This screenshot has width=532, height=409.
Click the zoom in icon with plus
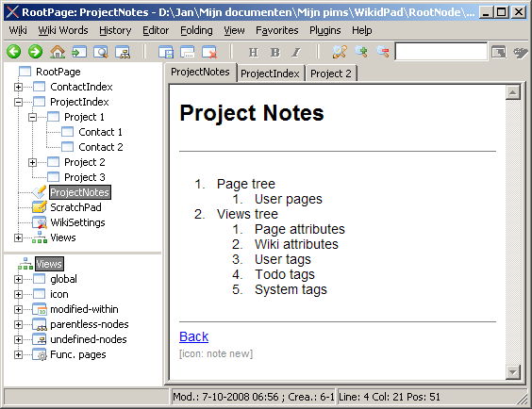coord(361,52)
